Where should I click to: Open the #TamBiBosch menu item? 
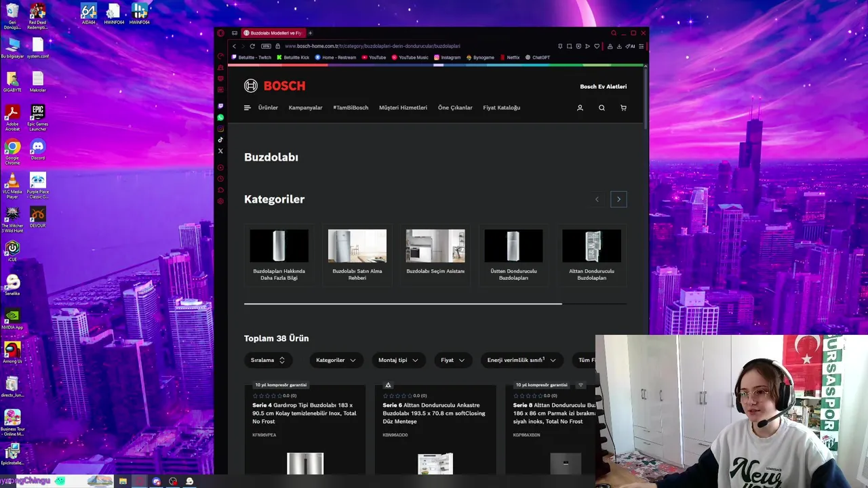tap(351, 108)
